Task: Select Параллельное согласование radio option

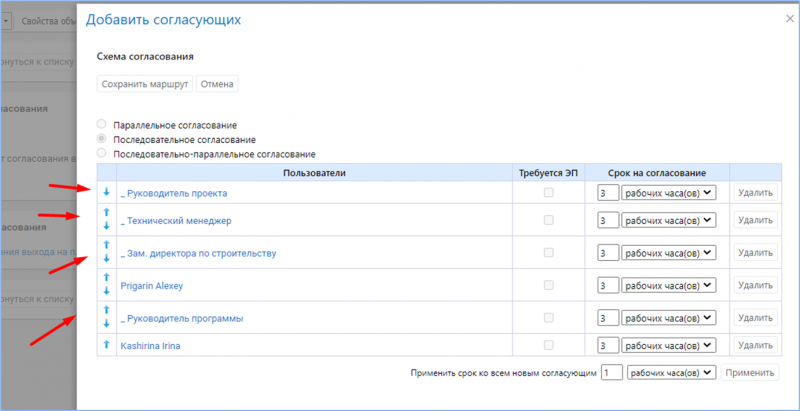Action: point(101,125)
